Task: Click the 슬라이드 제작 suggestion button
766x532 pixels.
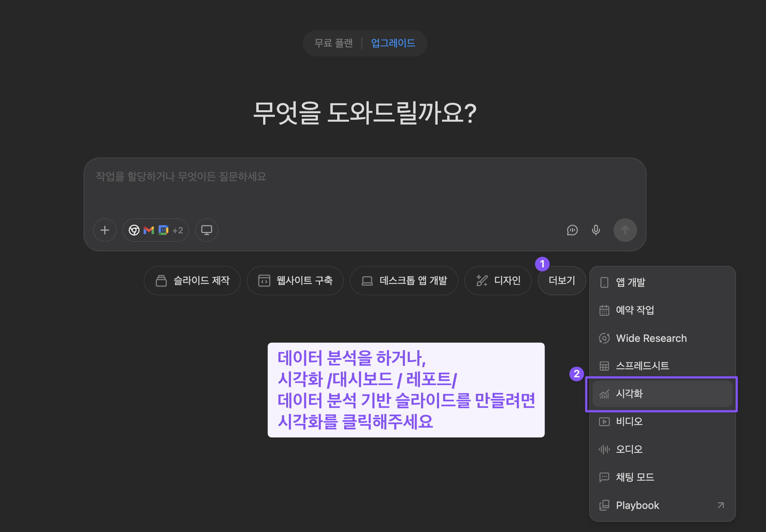Action: [192, 280]
